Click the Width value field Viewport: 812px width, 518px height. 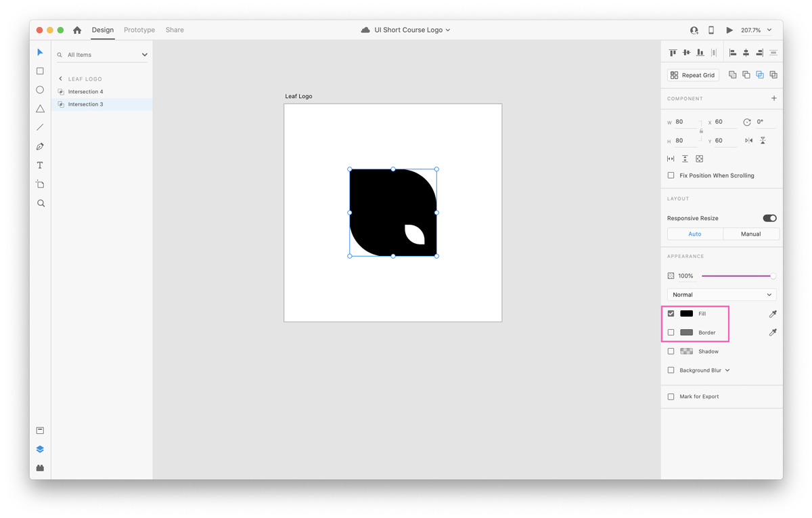[686, 122]
